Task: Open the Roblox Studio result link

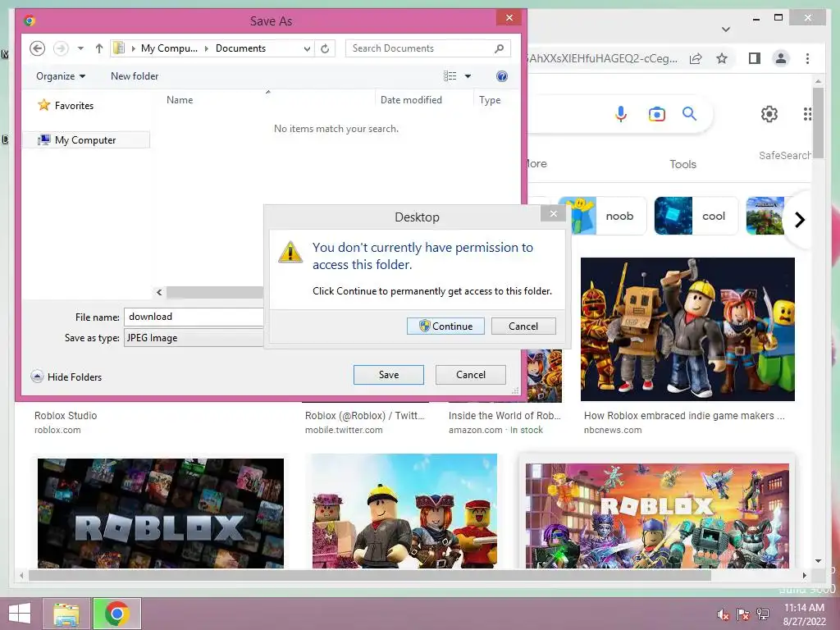Action: [x=66, y=415]
